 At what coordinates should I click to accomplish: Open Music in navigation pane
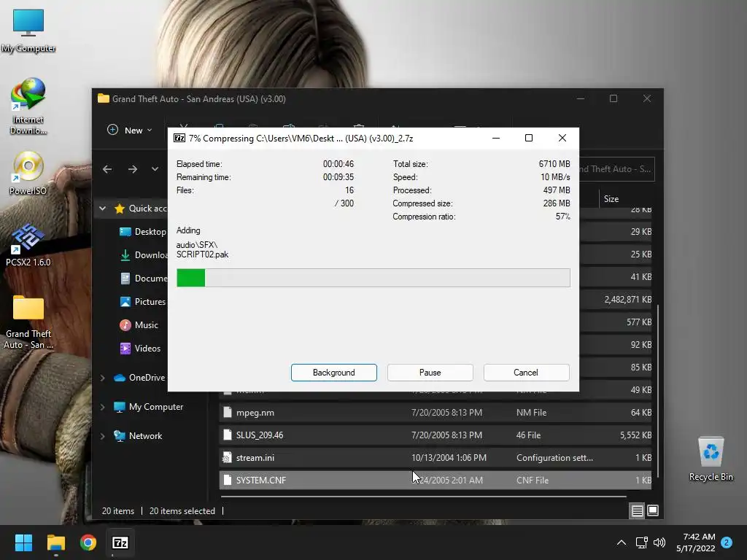click(x=139, y=324)
